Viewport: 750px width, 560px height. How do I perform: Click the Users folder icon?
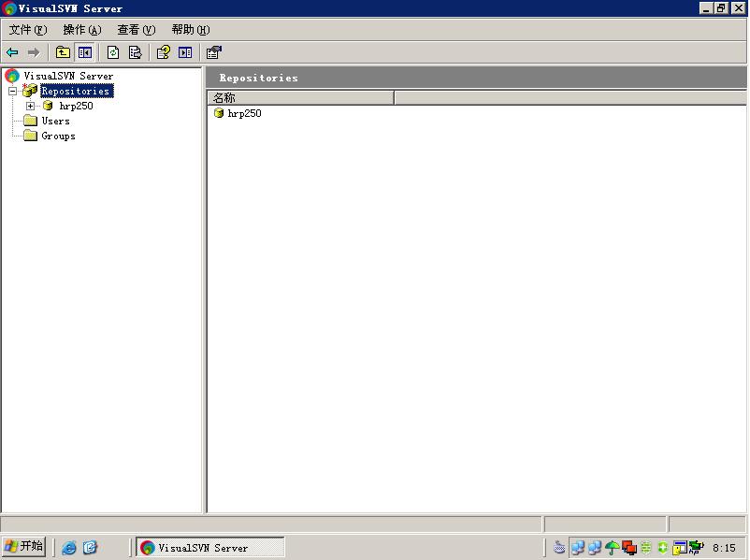pos(31,121)
